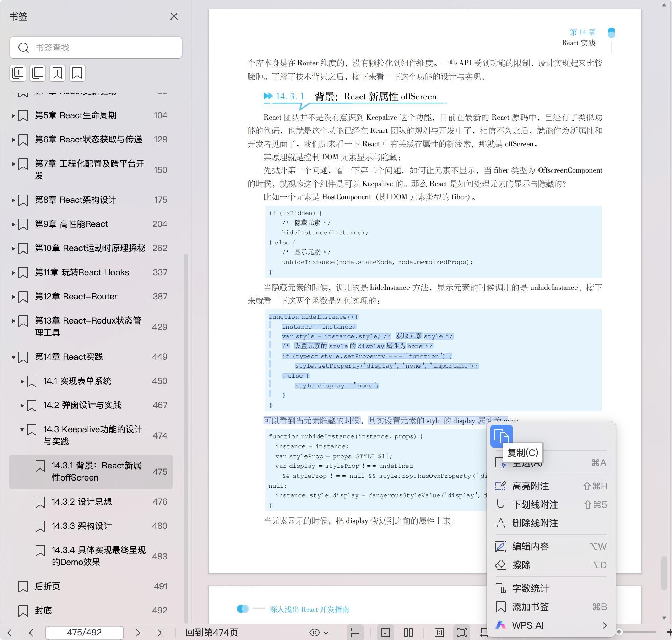Screen dimensions: 672x640
Task: Go to the first page
Action: pyautogui.click(x=9, y=633)
